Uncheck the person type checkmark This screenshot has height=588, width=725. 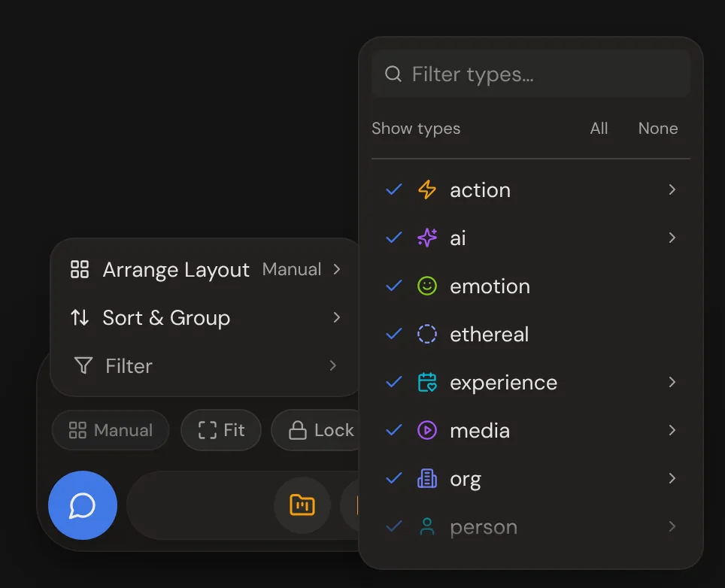tap(394, 526)
